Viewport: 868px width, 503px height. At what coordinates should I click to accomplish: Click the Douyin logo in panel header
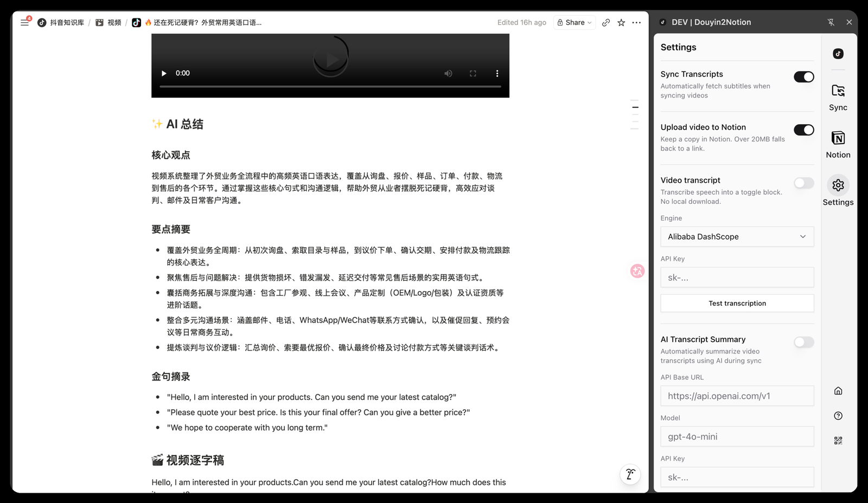663,22
